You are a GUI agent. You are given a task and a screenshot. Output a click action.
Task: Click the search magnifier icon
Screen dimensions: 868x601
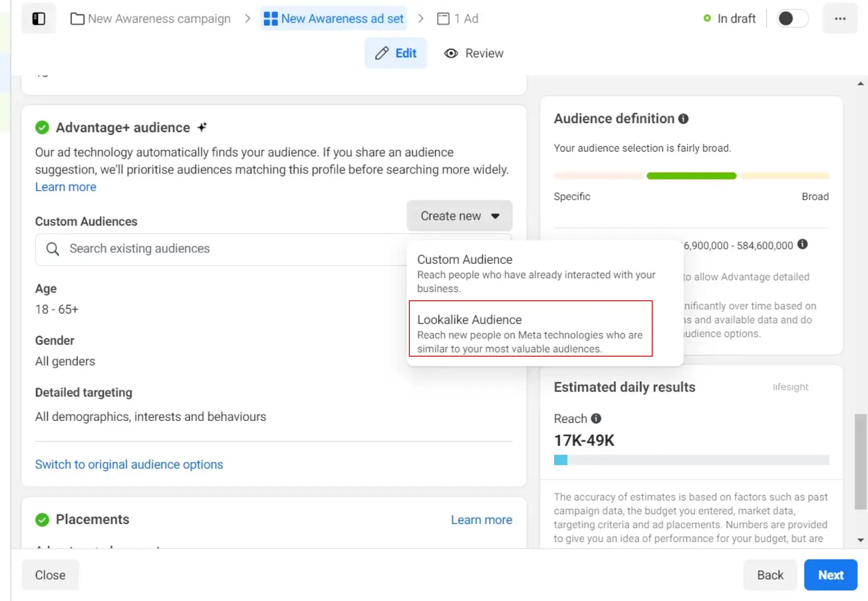[52, 249]
